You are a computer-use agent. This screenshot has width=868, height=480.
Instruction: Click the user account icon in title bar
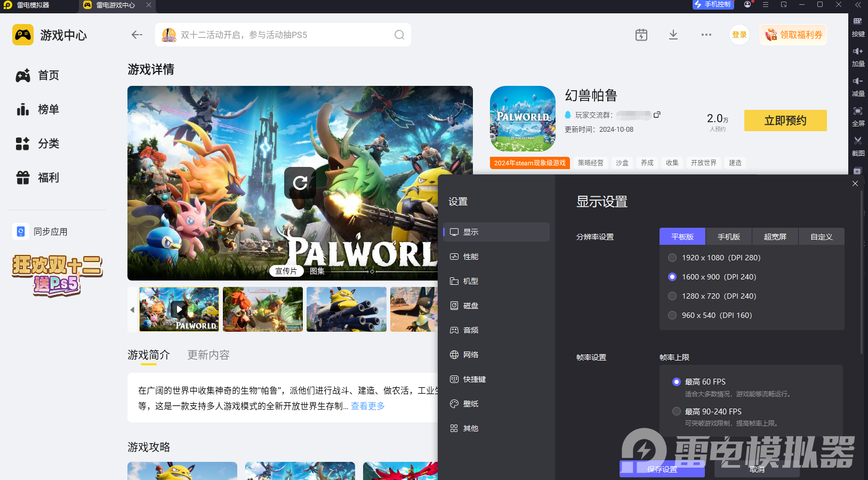(748, 5)
